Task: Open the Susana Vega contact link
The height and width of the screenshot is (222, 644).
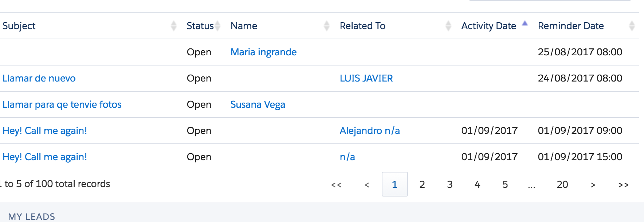Action: (x=258, y=104)
